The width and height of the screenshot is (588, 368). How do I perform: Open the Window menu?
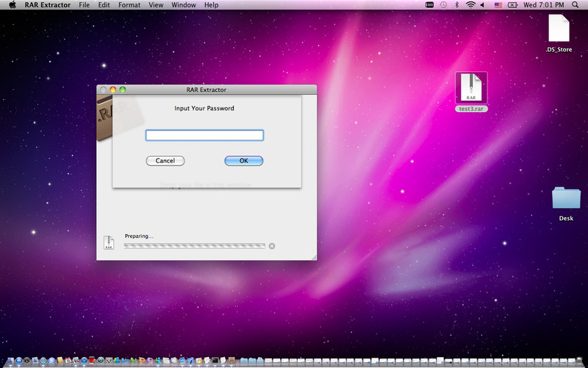tap(183, 5)
